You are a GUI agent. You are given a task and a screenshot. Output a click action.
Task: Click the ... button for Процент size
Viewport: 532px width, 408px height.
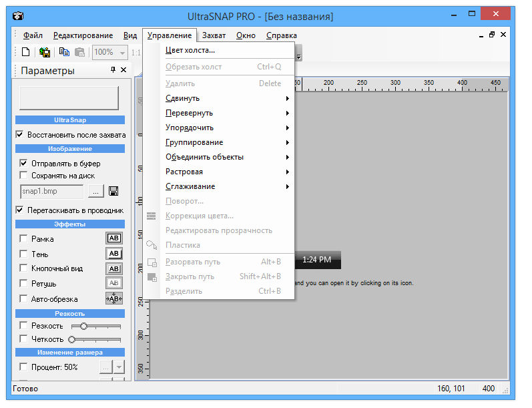[x=106, y=367]
